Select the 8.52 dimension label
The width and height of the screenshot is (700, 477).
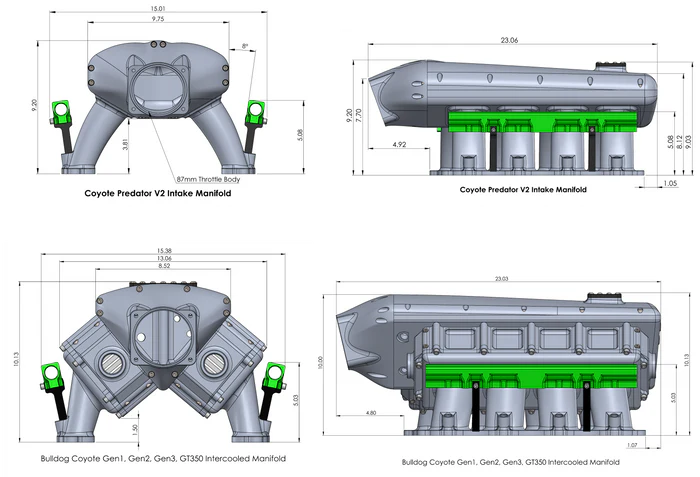point(164,266)
